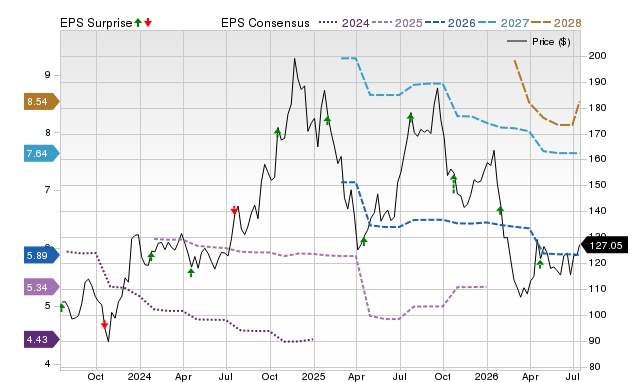Click the 9 EPS axis label
This screenshot has width=640, height=382.
(48, 75)
